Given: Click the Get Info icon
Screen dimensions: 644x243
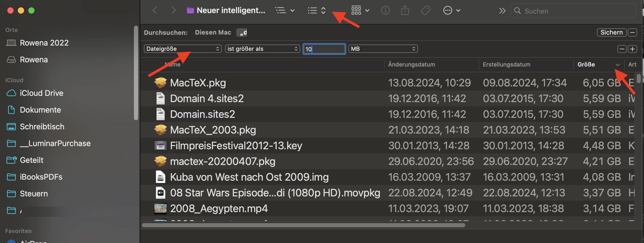Looking at the screenshot, I should pos(385,11).
